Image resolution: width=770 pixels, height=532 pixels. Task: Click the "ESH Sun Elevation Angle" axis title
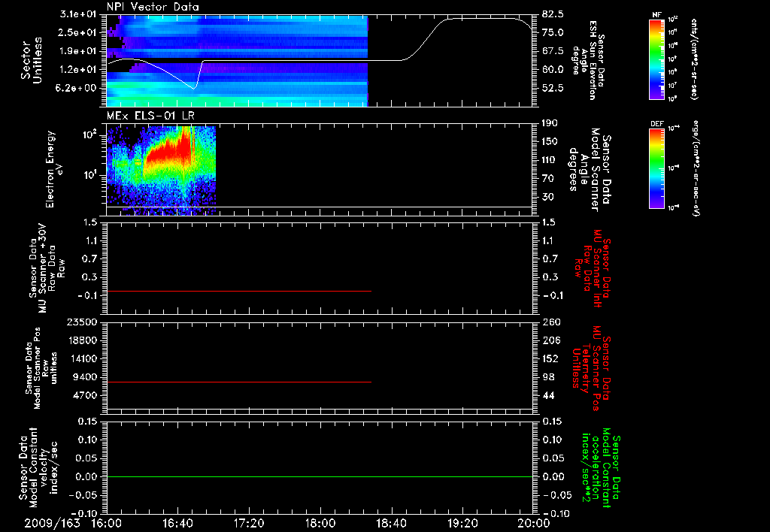tap(588, 60)
